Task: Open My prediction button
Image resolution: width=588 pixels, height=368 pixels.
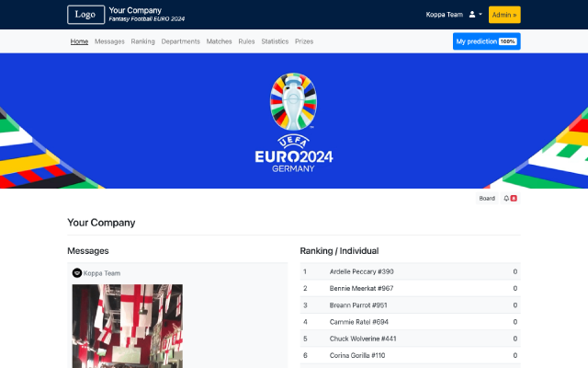Action: point(486,41)
